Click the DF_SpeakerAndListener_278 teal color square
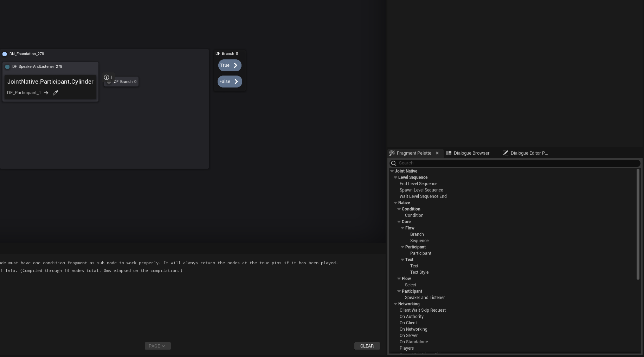 (x=7, y=66)
